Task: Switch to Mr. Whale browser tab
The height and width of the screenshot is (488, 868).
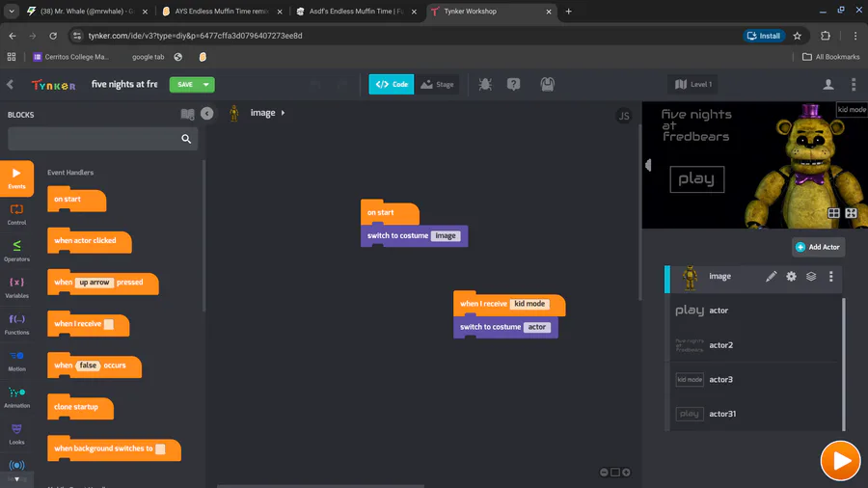Action: click(x=88, y=11)
